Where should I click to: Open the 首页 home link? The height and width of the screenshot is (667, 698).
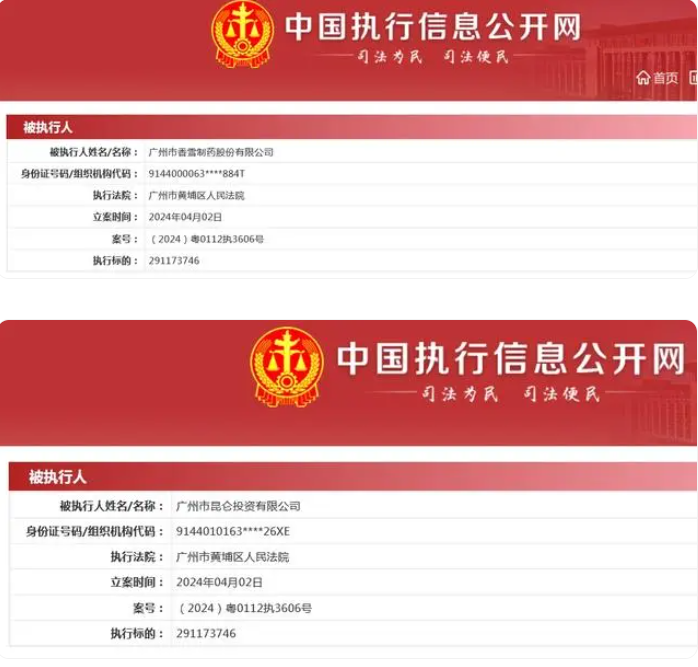(666, 78)
